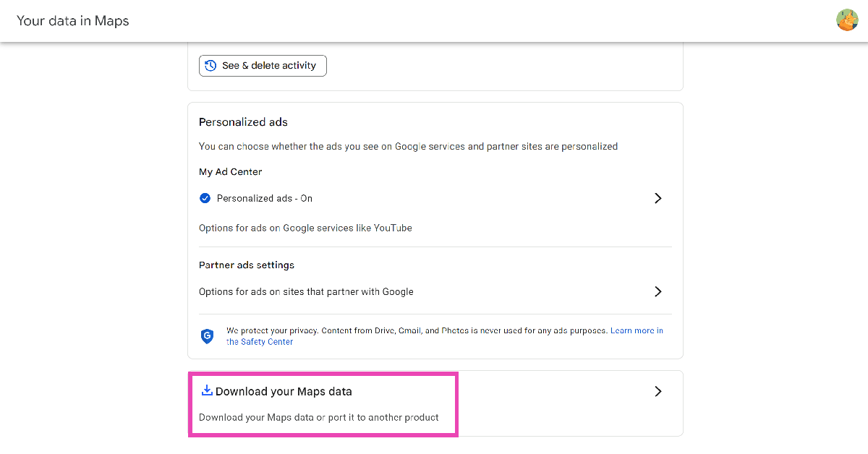
Task: Expand Personalized ads settings via its chevron
Action: (658, 197)
